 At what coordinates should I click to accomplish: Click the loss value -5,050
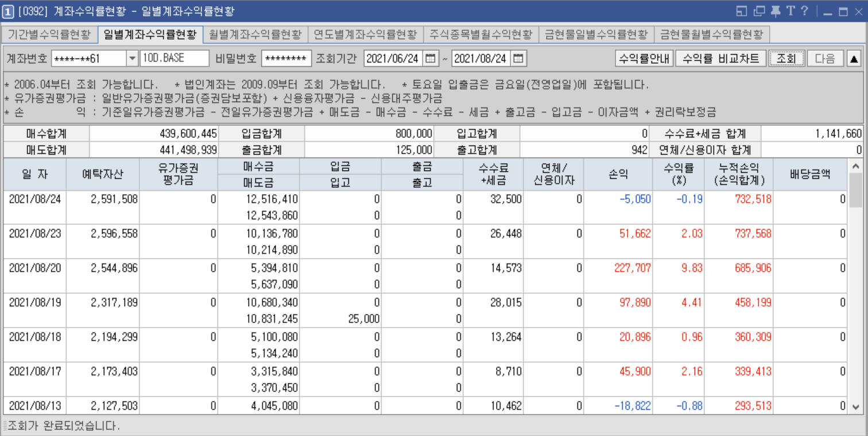point(635,199)
